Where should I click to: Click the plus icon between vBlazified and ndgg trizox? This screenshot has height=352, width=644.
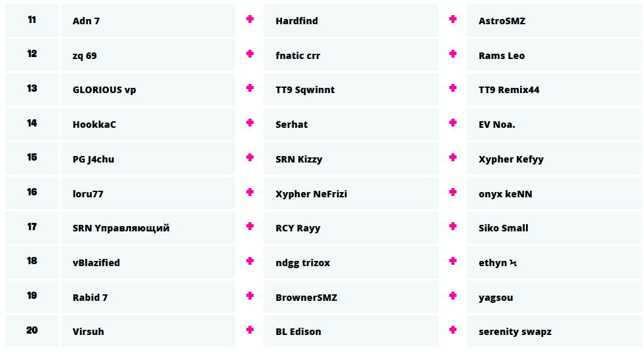click(x=250, y=262)
